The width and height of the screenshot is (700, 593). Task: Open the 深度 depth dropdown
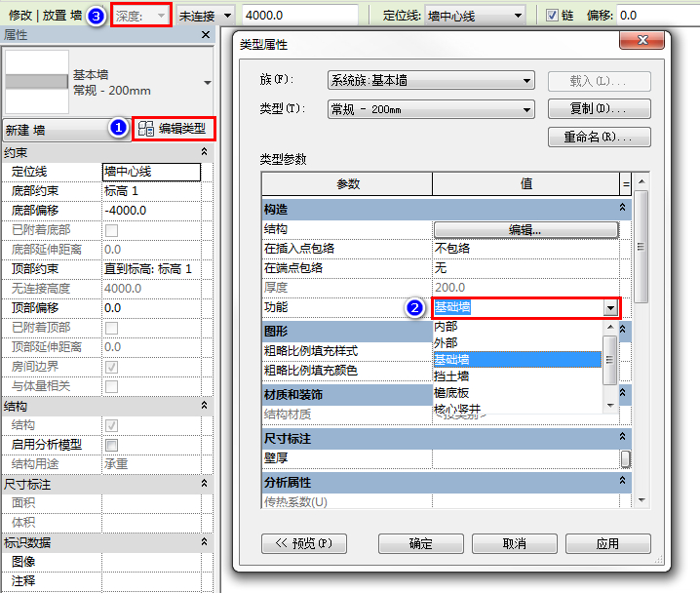coord(141,16)
